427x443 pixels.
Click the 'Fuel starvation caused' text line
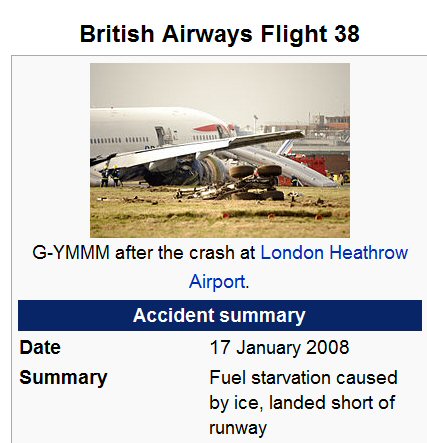pyautogui.click(x=303, y=378)
